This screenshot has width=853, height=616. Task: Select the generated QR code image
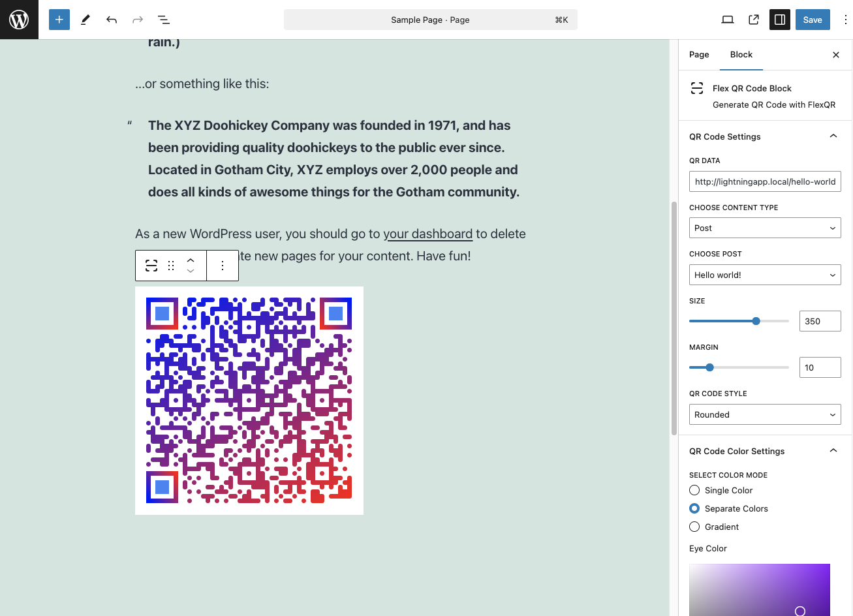point(249,401)
